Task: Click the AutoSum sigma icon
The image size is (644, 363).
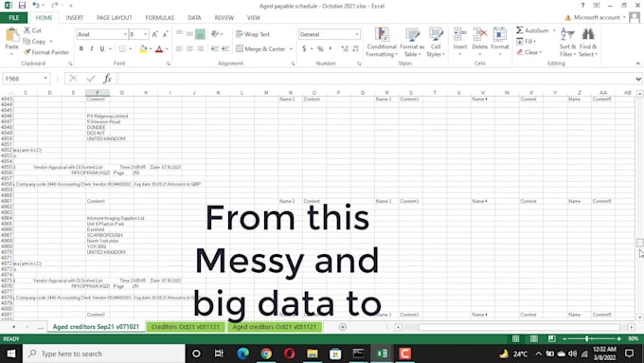Action: pyautogui.click(x=520, y=30)
